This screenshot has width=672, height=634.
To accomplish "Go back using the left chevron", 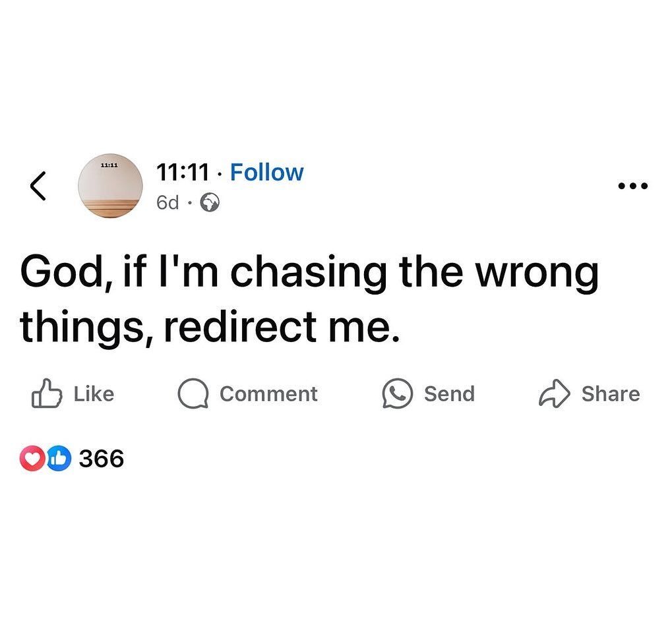I will tap(38, 187).
